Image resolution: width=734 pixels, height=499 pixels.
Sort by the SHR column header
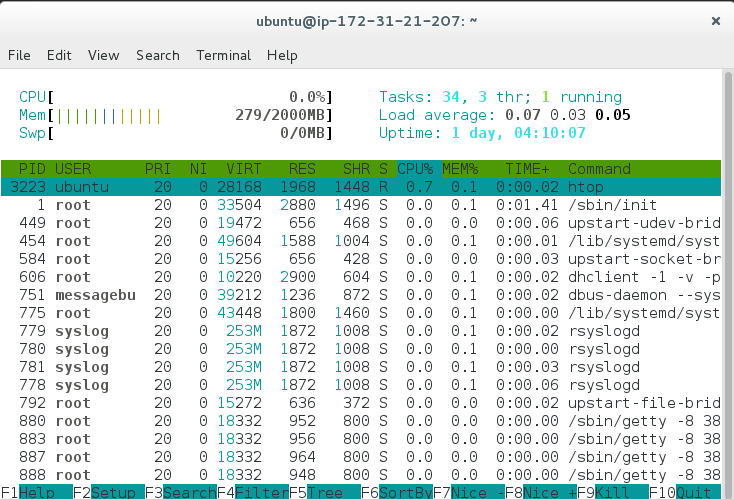(x=356, y=169)
